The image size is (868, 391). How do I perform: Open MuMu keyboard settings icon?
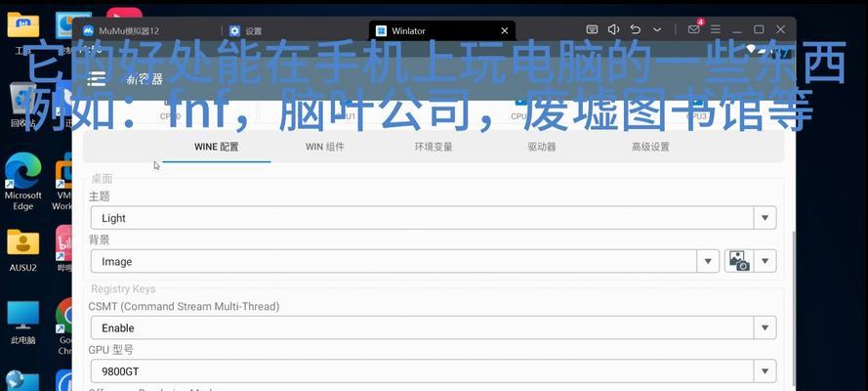pos(592,30)
